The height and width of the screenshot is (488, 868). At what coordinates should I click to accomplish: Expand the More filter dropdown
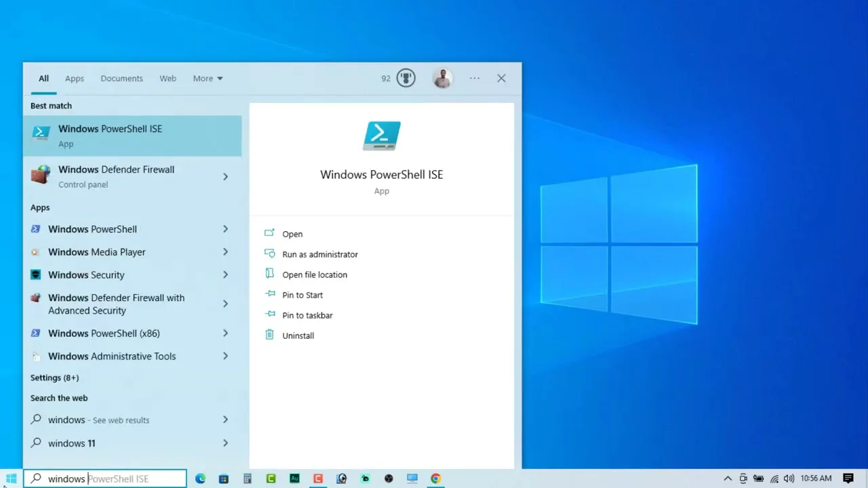pos(208,79)
